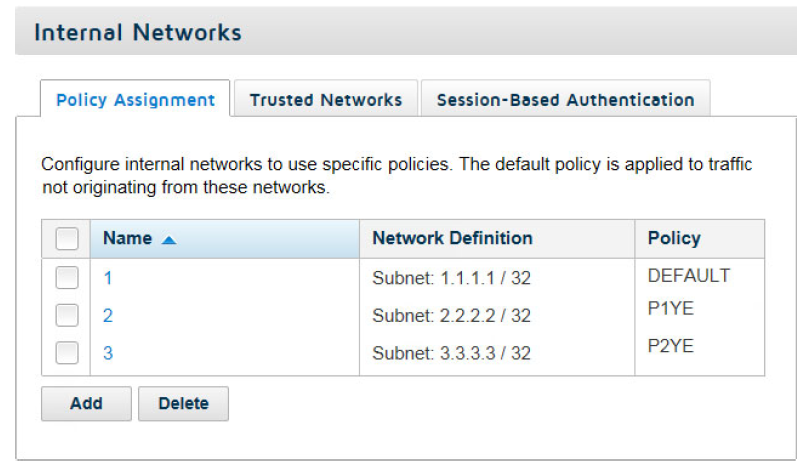This screenshot has height=464, width=807.
Task: Check the box for network 3
Action: (67, 353)
